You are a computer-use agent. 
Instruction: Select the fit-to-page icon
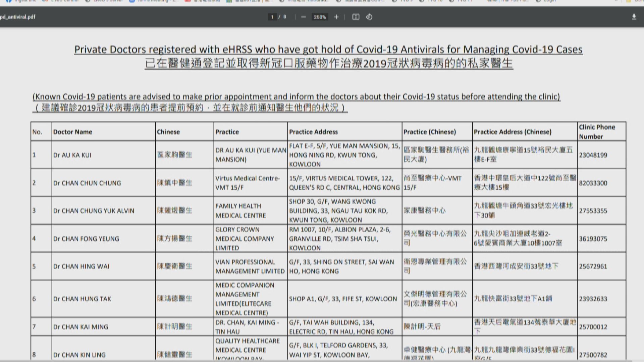click(356, 17)
